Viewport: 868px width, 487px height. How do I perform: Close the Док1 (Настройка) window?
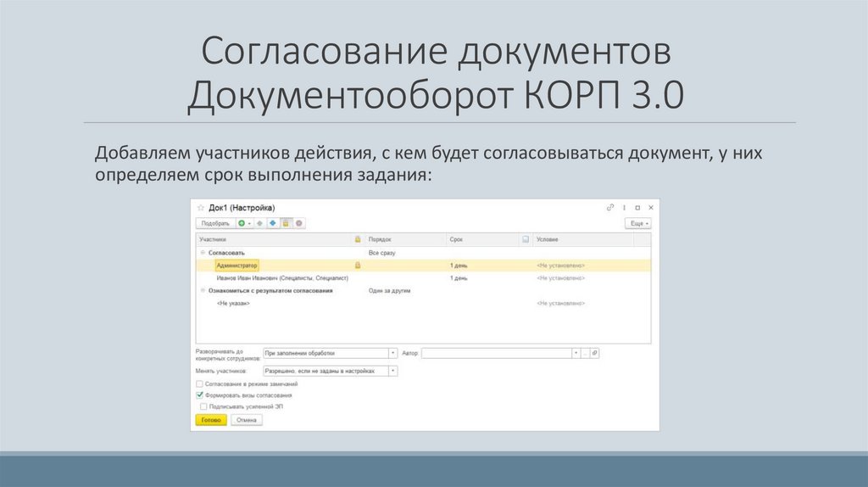pyautogui.click(x=651, y=208)
